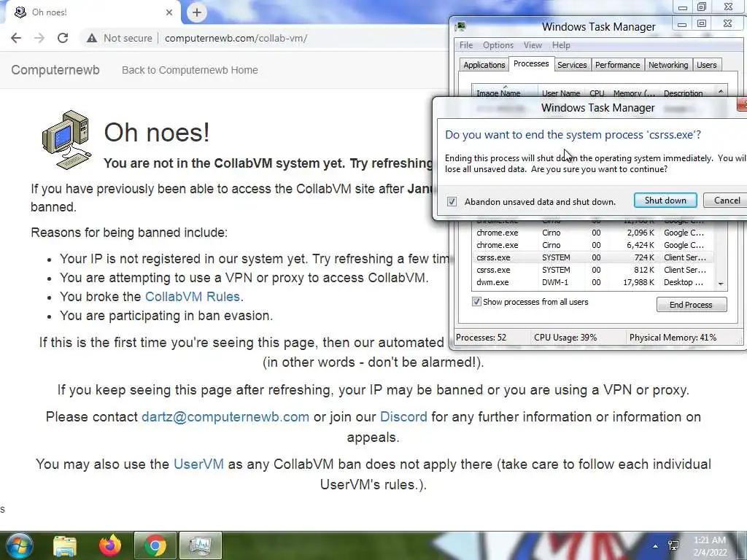Launch Firefox from the taskbar
This screenshot has width=747, height=560.
[x=109, y=545]
